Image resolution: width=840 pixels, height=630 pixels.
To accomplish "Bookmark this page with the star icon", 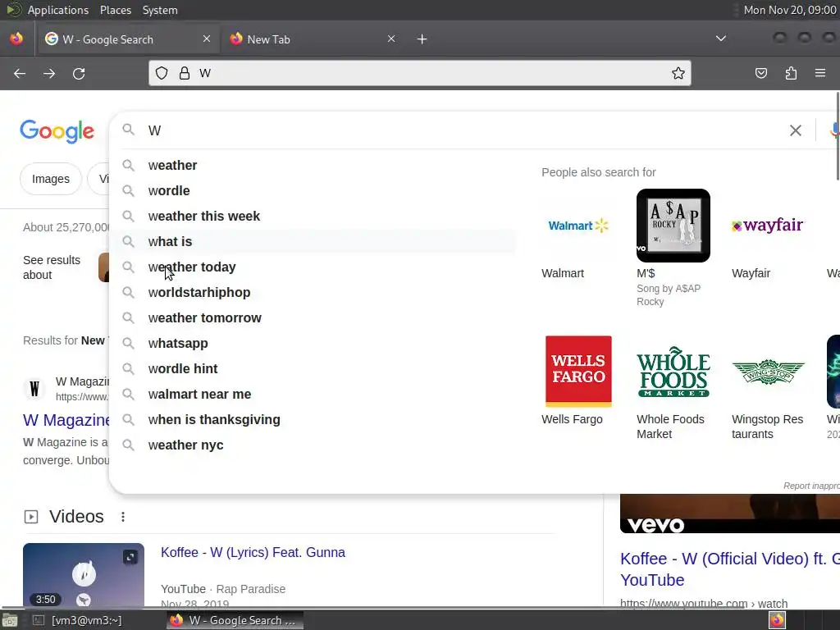I will 678,73.
